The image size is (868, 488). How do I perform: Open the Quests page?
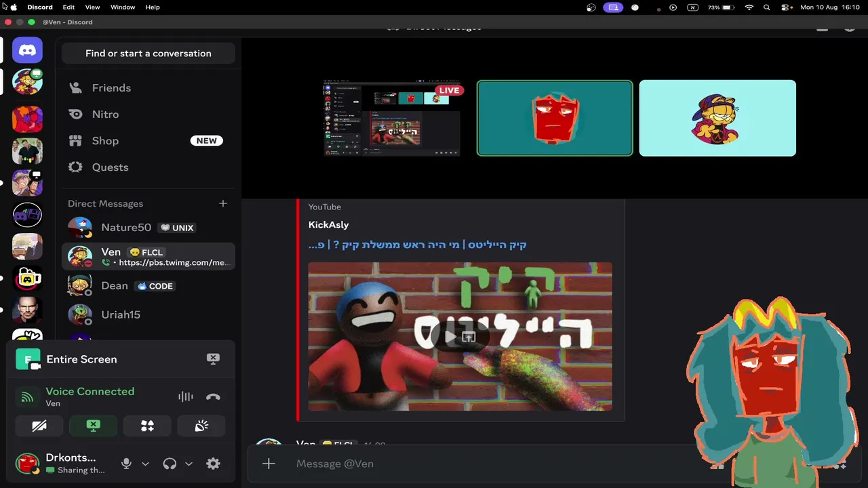[149, 167]
